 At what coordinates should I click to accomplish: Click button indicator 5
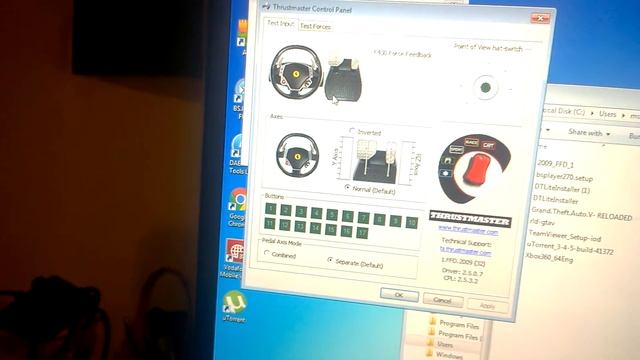click(x=332, y=214)
